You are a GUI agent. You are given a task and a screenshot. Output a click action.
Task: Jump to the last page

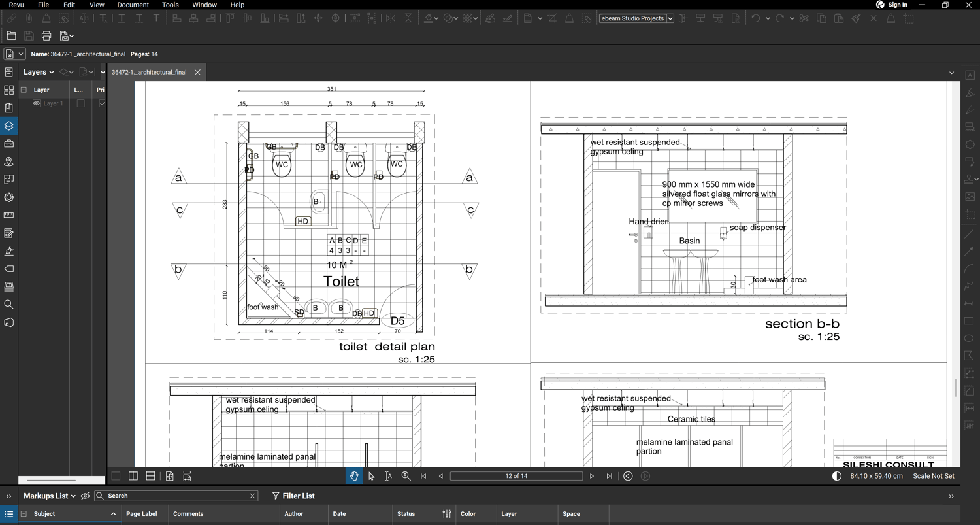tap(610, 476)
